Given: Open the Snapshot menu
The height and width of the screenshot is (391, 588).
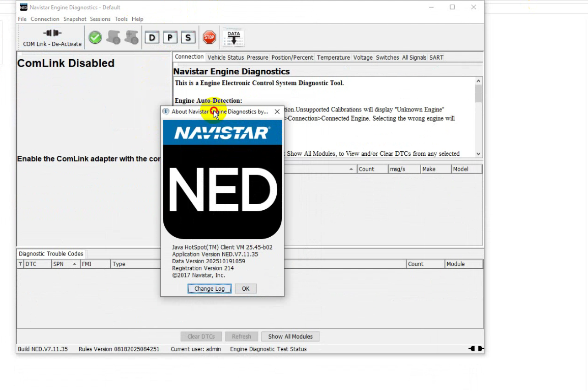Looking at the screenshot, I should [x=75, y=19].
